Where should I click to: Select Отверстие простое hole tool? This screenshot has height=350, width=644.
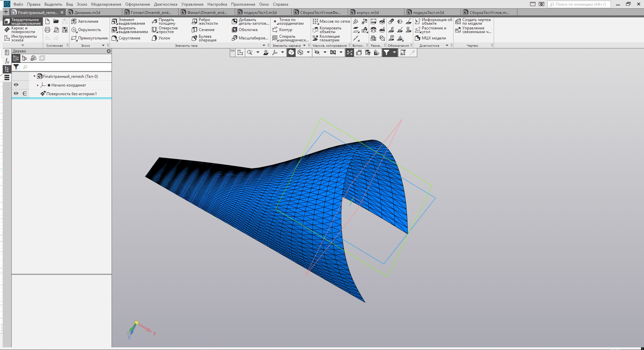(x=165, y=30)
